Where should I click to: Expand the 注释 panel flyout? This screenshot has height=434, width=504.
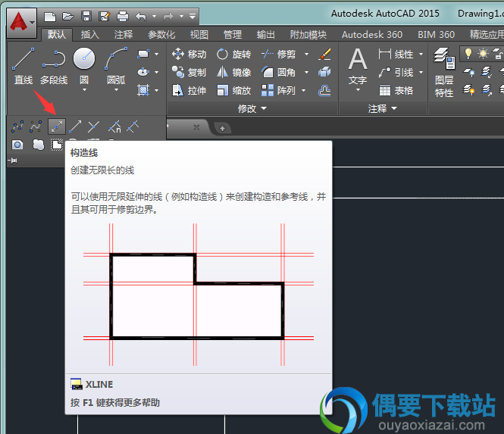(x=383, y=108)
